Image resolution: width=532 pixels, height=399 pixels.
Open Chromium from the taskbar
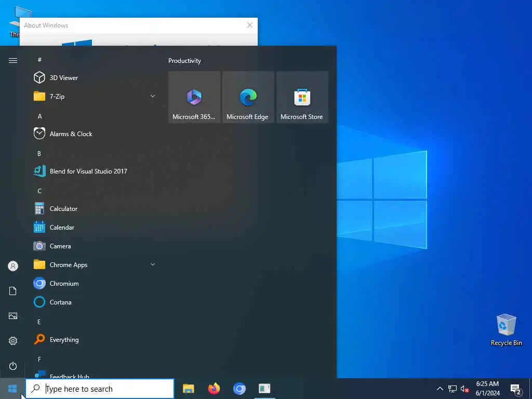pos(239,389)
